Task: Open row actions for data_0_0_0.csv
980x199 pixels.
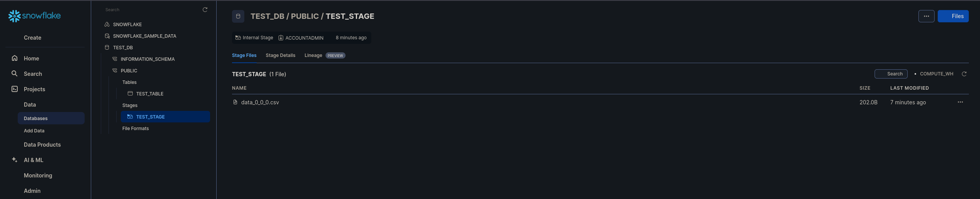Action: [x=960, y=102]
